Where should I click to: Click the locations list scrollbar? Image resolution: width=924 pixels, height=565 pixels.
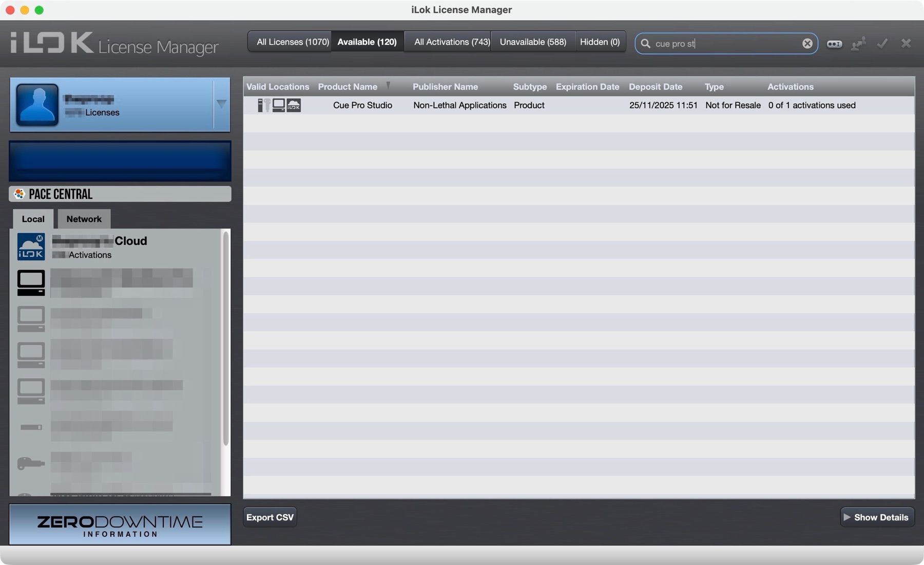point(225,339)
